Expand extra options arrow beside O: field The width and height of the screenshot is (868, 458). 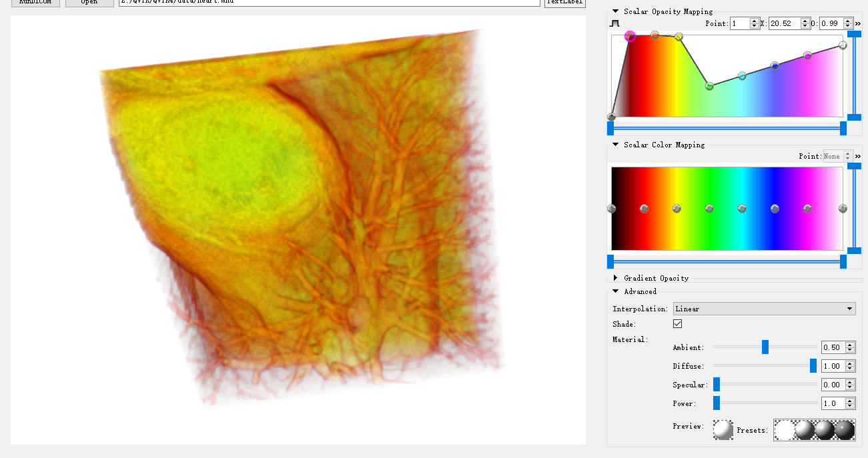[x=858, y=23]
